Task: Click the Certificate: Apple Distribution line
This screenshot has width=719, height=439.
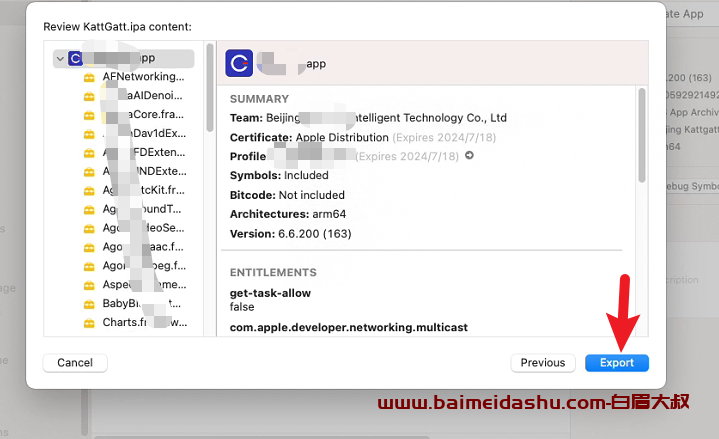Action: tap(363, 137)
